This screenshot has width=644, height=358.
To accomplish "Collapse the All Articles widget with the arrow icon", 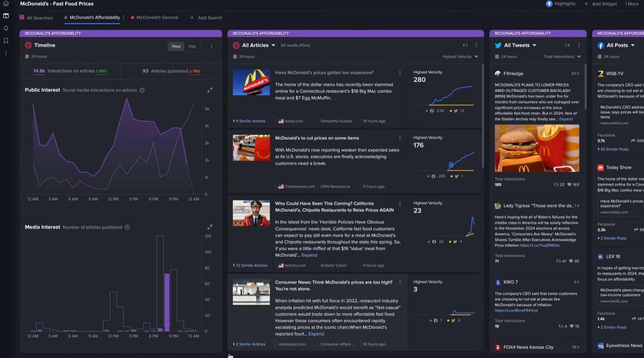I will pos(465,45).
